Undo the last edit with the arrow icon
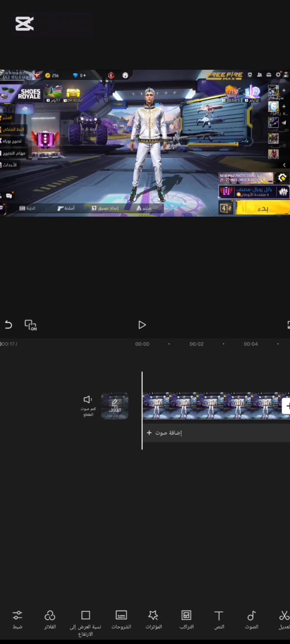290x644 pixels. pyautogui.click(x=8, y=325)
